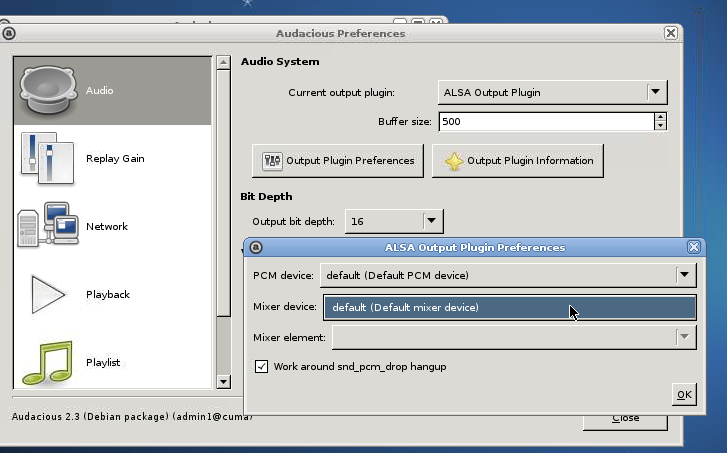This screenshot has height=453, width=727.
Task: Select default (Default mixer device) option
Action: (x=510, y=307)
